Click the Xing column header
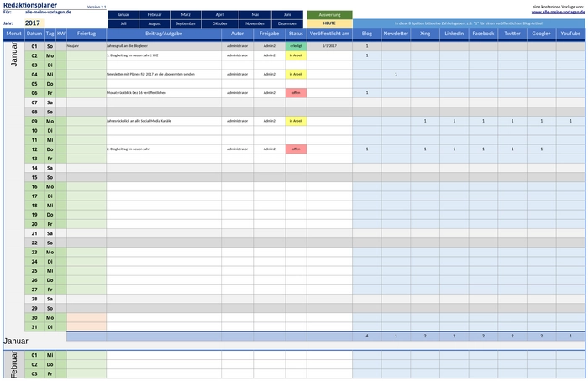The height and width of the screenshot is (381, 588). [x=425, y=34]
